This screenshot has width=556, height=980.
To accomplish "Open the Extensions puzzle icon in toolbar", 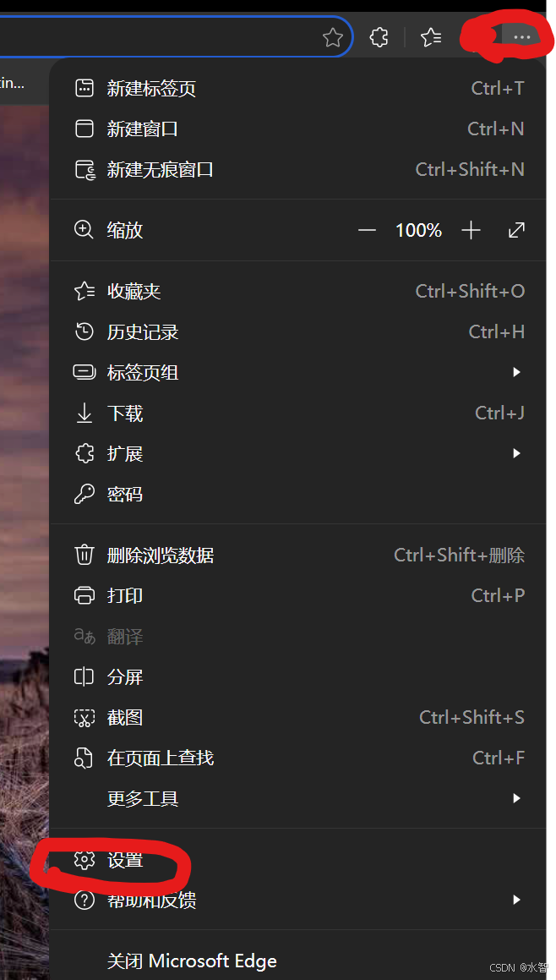I will click(x=379, y=37).
